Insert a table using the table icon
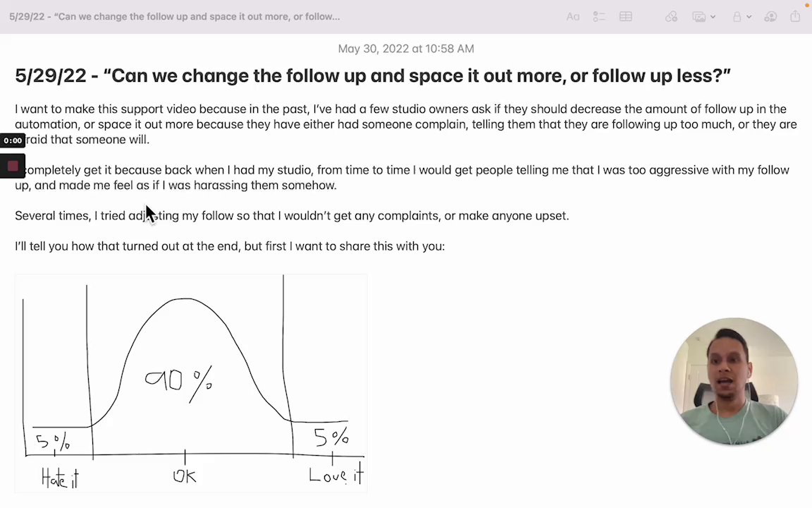The width and height of the screenshot is (812, 508). pyautogui.click(x=625, y=17)
